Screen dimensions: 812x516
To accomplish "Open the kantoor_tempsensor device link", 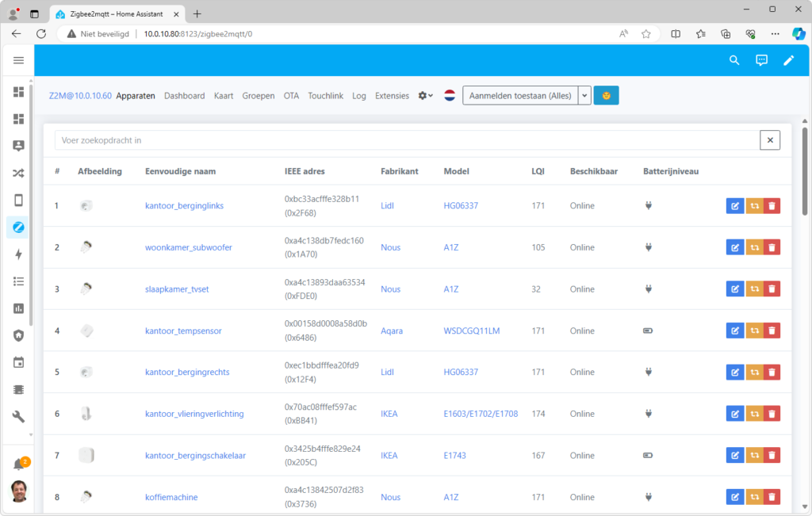I will coord(183,331).
